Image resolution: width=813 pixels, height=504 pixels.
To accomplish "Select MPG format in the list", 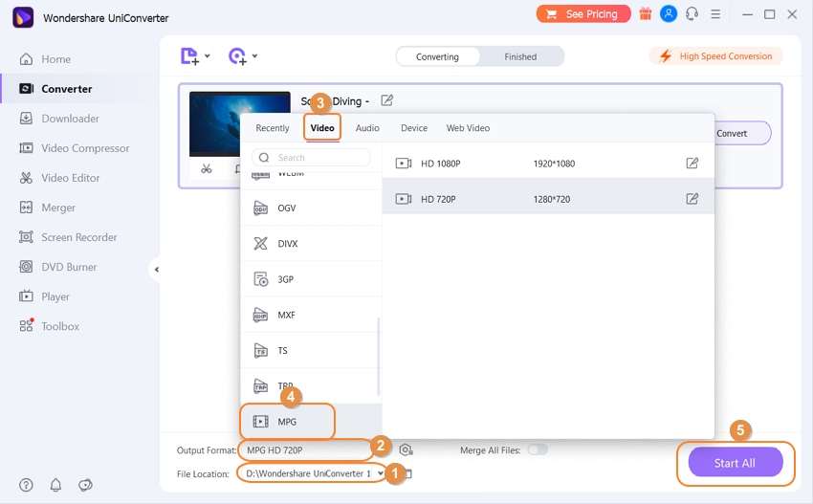I will pyautogui.click(x=311, y=422).
